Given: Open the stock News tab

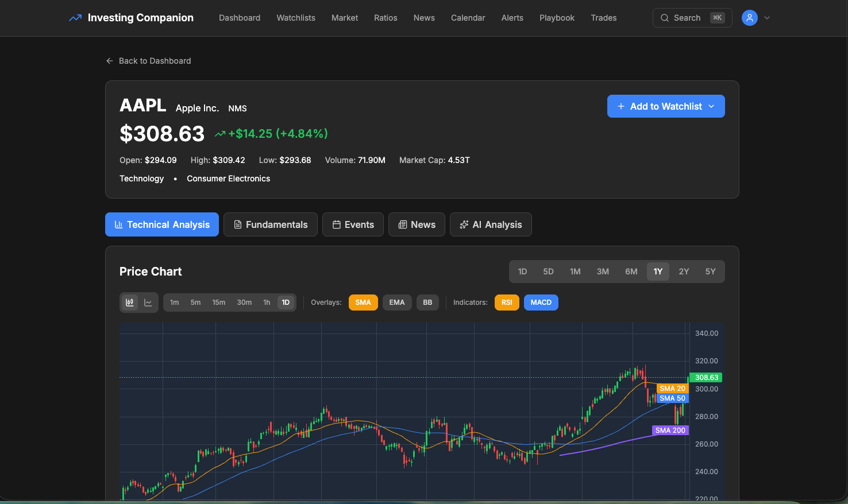Looking at the screenshot, I should [x=417, y=224].
